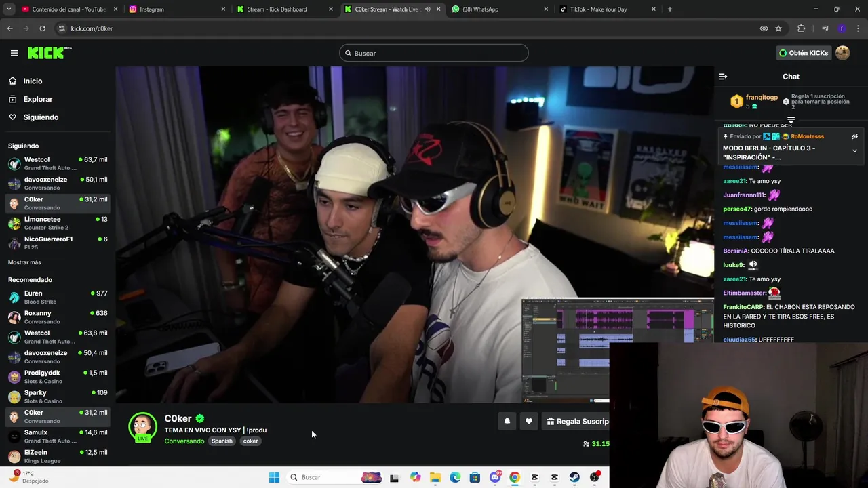Follow C0ker with the heart button
868x488 pixels.
tap(529, 421)
